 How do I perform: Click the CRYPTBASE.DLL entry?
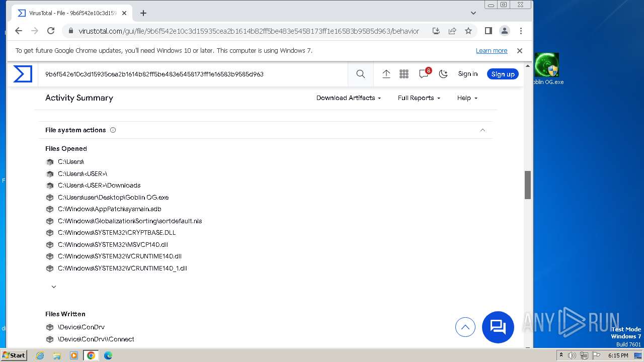tap(117, 233)
